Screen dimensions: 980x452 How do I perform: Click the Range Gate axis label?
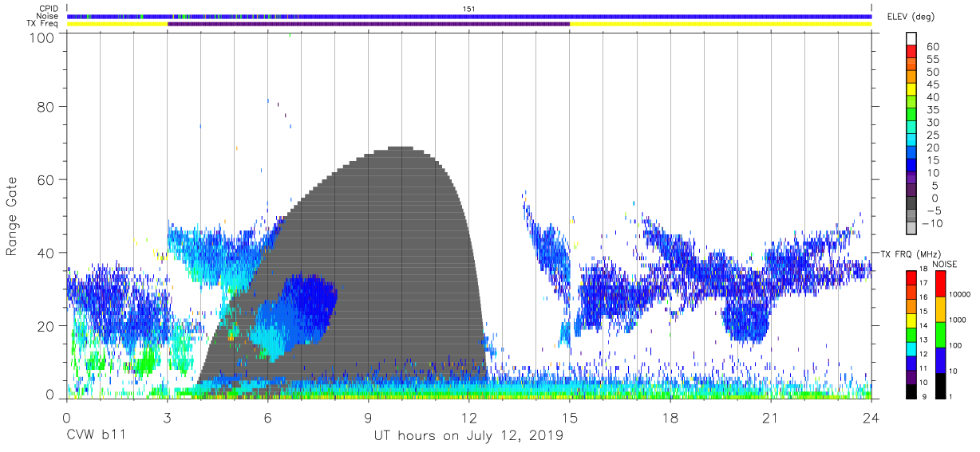12,217
